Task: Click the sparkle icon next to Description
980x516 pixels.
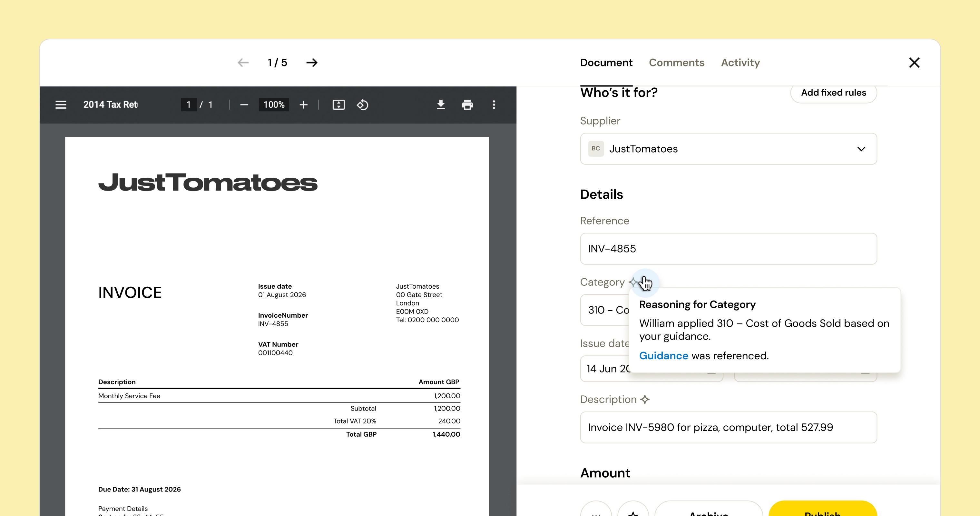Action: (645, 399)
